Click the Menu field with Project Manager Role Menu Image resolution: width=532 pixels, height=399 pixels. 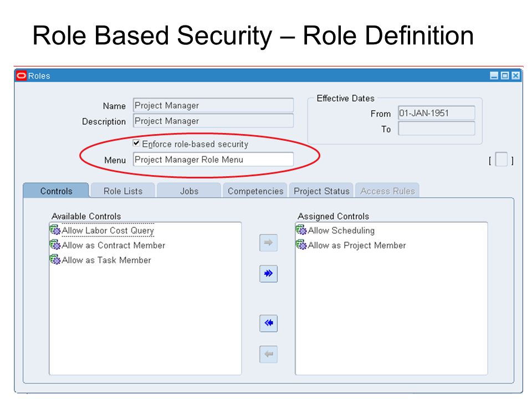click(213, 160)
